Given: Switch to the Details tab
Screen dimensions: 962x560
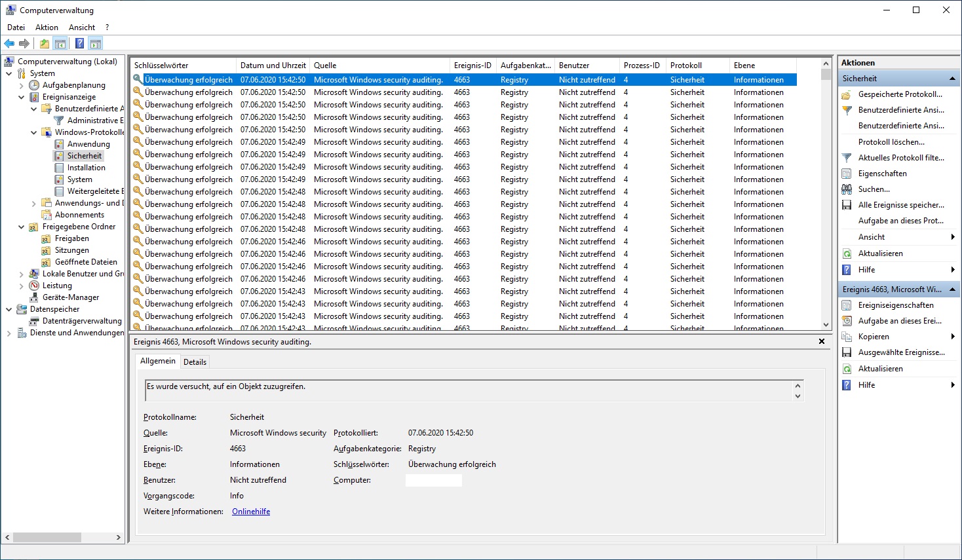Looking at the screenshot, I should click(x=195, y=362).
